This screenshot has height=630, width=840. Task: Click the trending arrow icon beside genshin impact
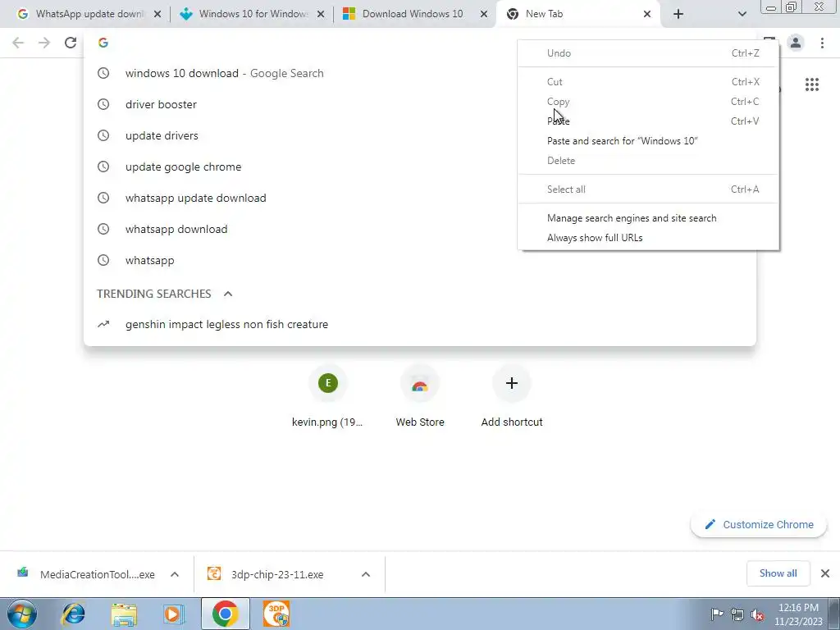[103, 324]
